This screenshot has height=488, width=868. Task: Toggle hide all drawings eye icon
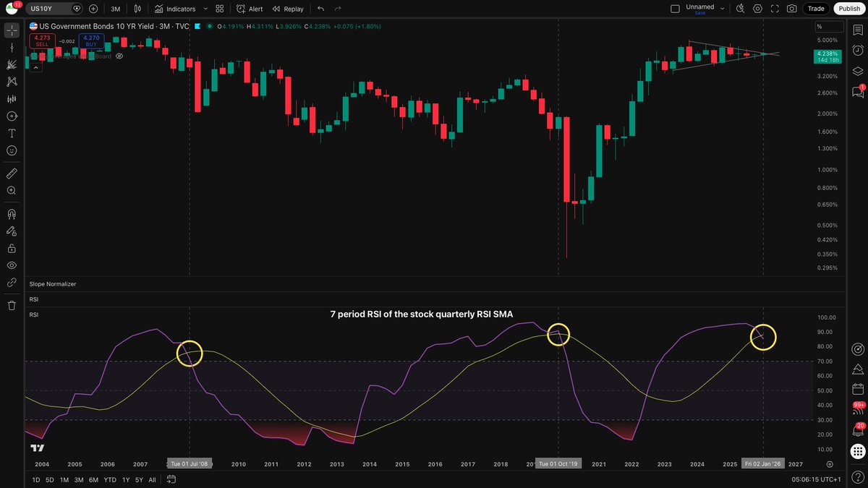pos(12,265)
